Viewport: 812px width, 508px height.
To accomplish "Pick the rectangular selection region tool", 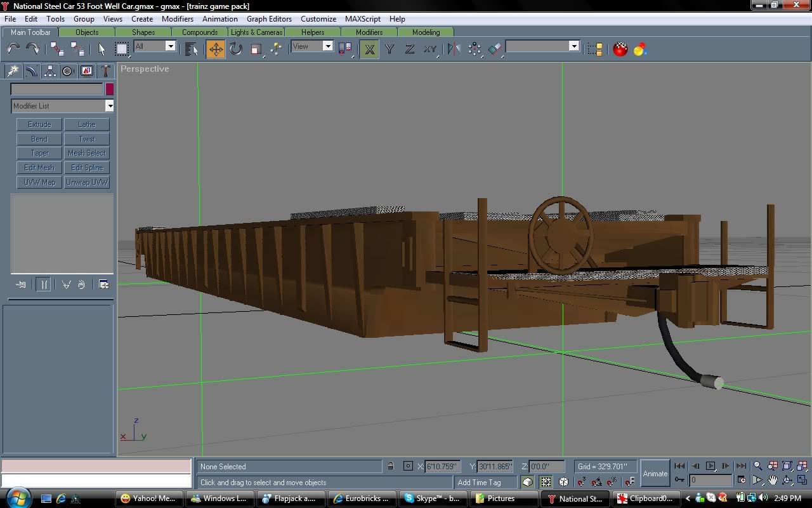I will (121, 49).
